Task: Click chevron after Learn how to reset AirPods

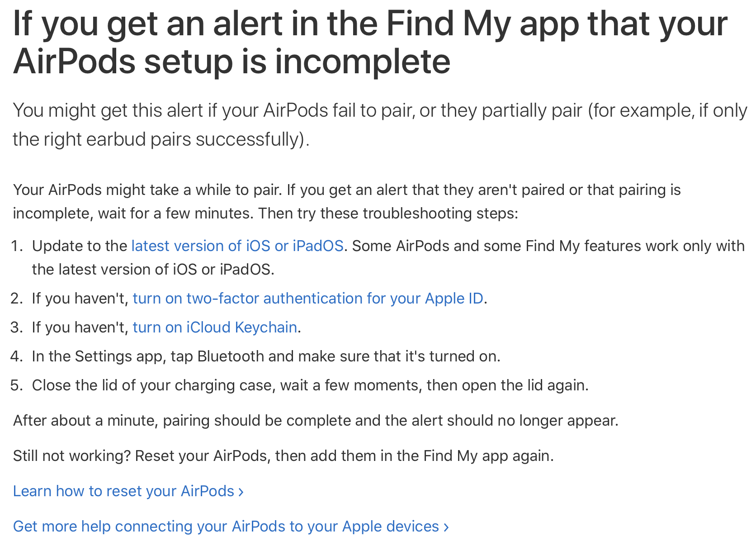Action: [x=241, y=492]
